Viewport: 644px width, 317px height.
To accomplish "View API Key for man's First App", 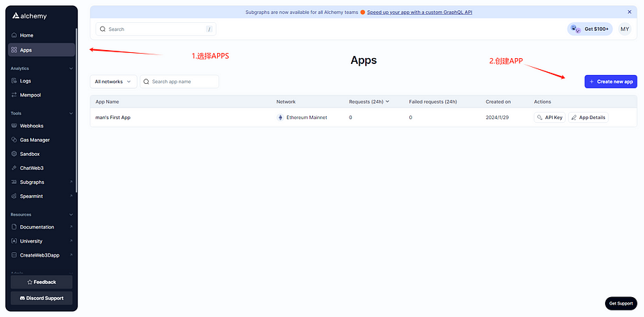I will (x=550, y=118).
